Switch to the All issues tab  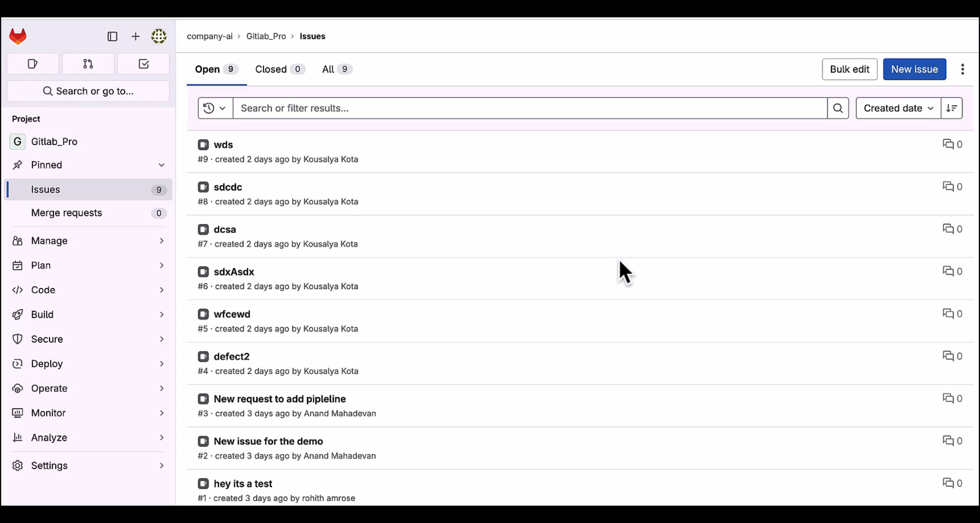pos(337,69)
